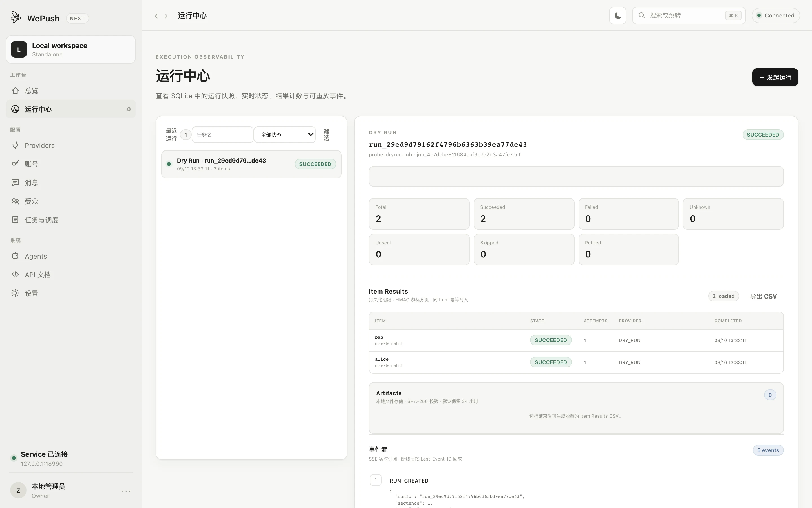Click the probe-dryrun-job job ID line
Screen dimensions: 812x508
(445, 155)
